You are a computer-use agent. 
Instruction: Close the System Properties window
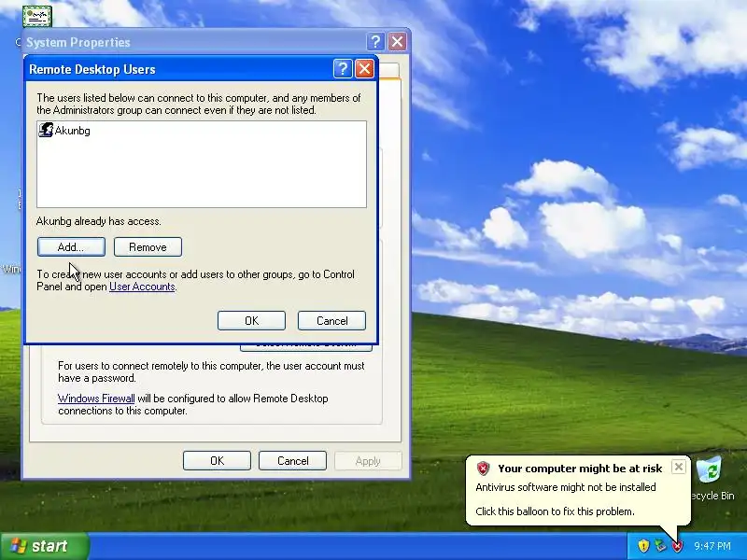(397, 42)
